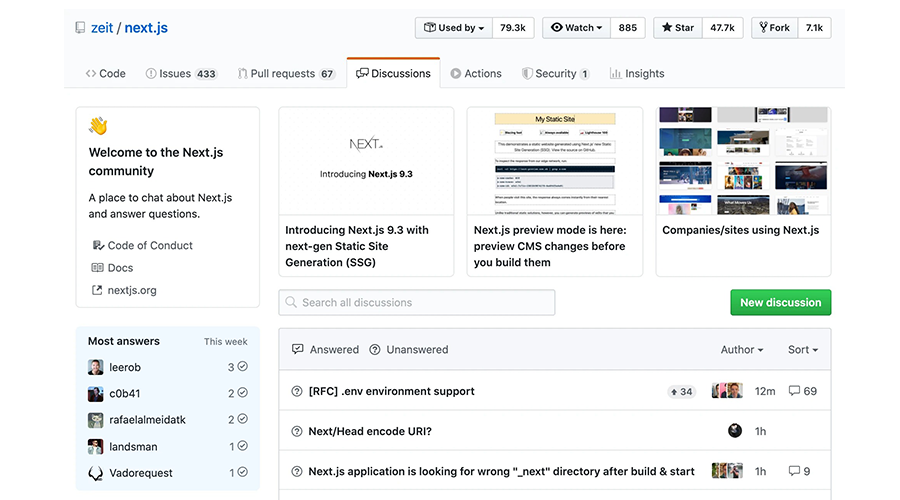Open the Introducing Next.js 9.3 thumbnail
The height and width of the screenshot is (500, 900).
click(x=366, y=161)
